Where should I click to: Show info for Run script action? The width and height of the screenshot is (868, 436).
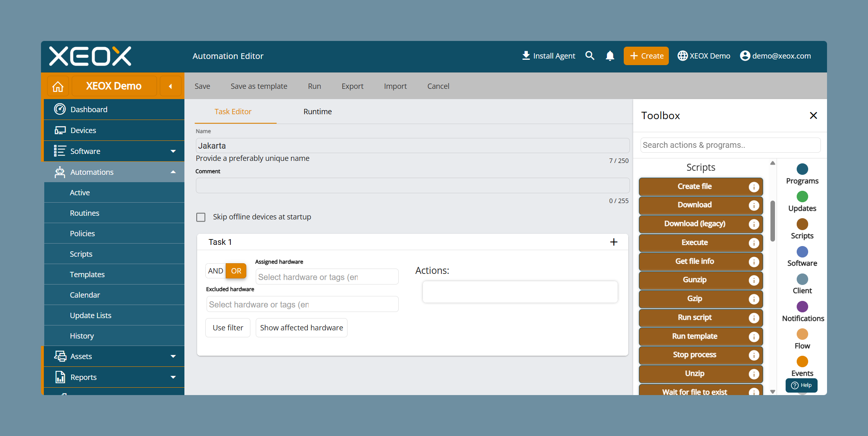[x=754, y=318]
